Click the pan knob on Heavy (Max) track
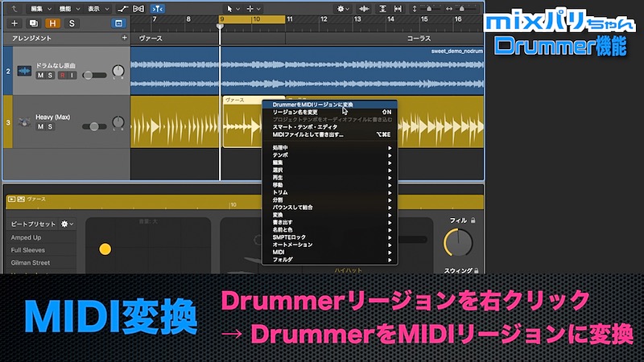The height and width of the screenshot is (362, 644). (118, 122)
